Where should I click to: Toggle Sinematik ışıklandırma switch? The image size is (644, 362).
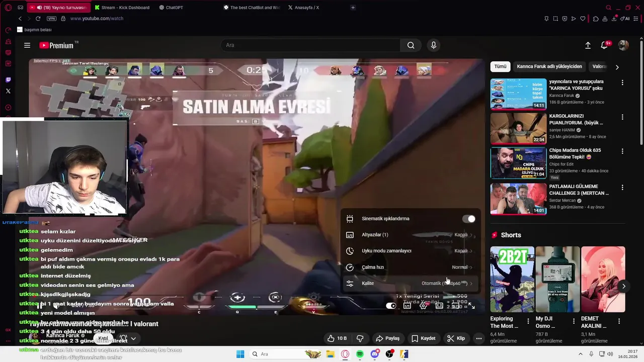pyautogui.click(x=468, y=219)
